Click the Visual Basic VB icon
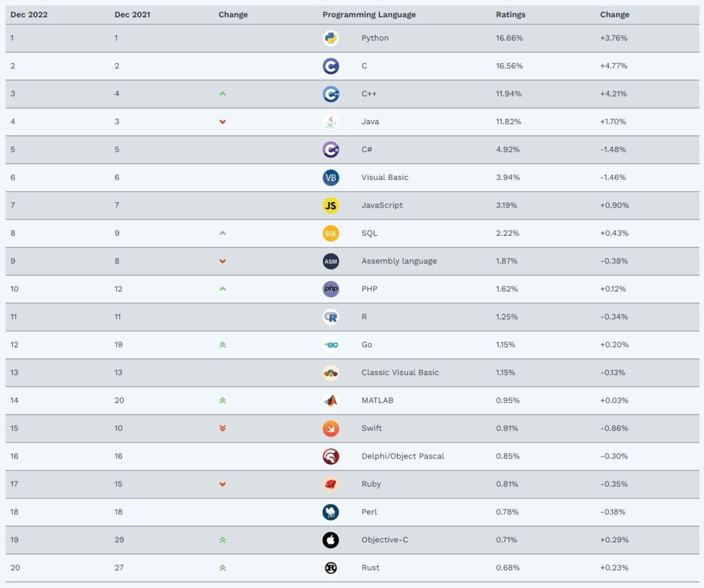Viewport: 704px width, 588px height. click(x=331, y=178)
